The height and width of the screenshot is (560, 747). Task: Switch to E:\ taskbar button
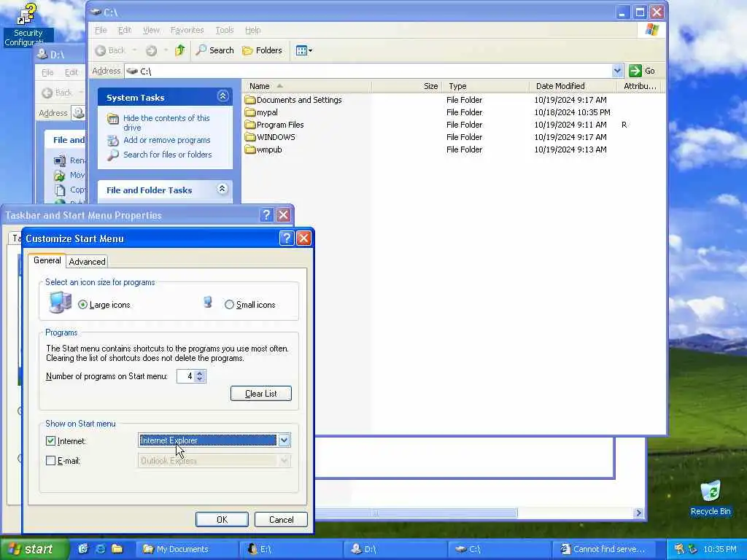[290, 549]
